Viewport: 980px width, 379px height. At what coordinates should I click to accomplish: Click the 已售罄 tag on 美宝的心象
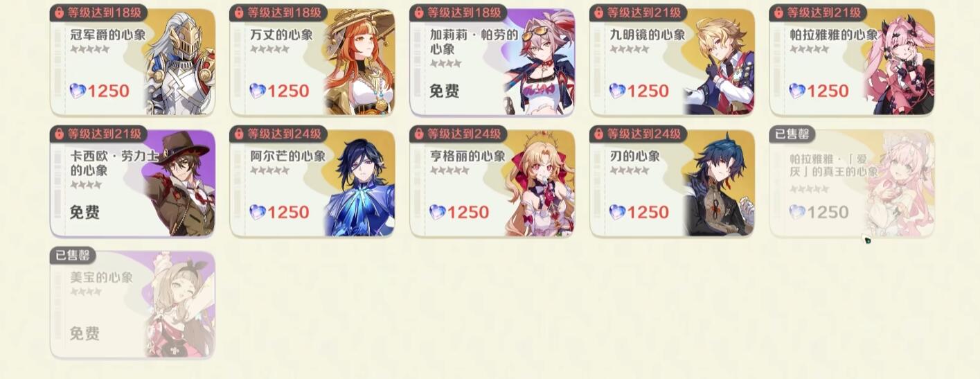pyautogui.click(x=73, y=256)
